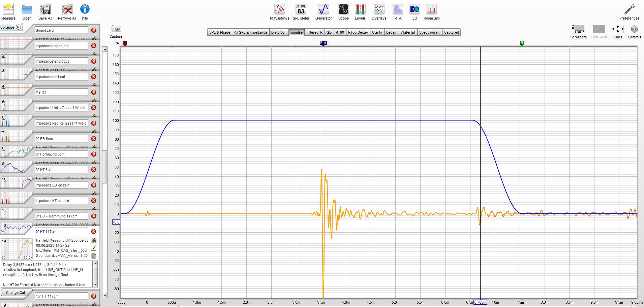Image resolution: width=644 pixels, height=307 pixels.
Task: Open the Captured tab
Action: (x=451, y=32)
